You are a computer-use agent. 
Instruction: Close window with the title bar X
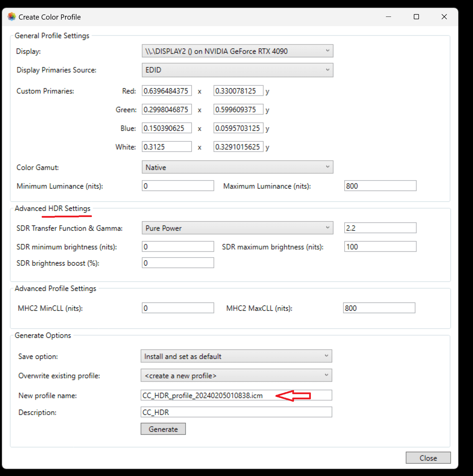coord(444,17)
